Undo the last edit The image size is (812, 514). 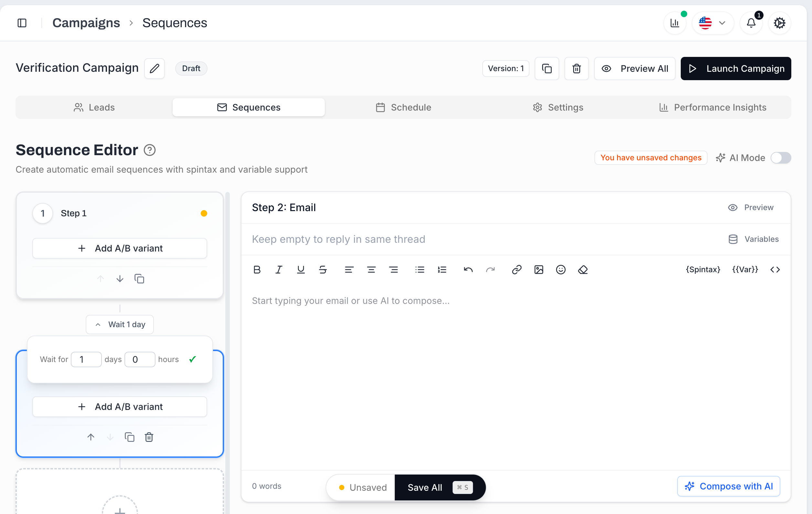pos(468,270)
